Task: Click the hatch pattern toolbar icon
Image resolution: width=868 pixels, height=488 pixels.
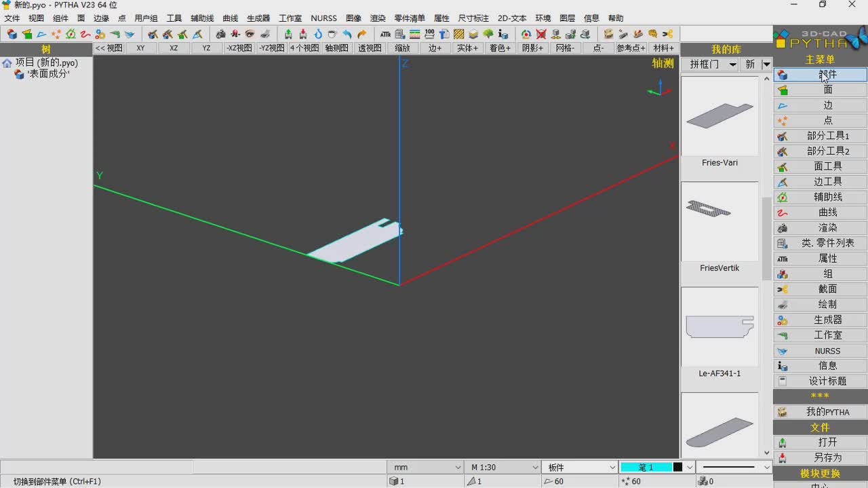Action: click(x=459, y=34)
